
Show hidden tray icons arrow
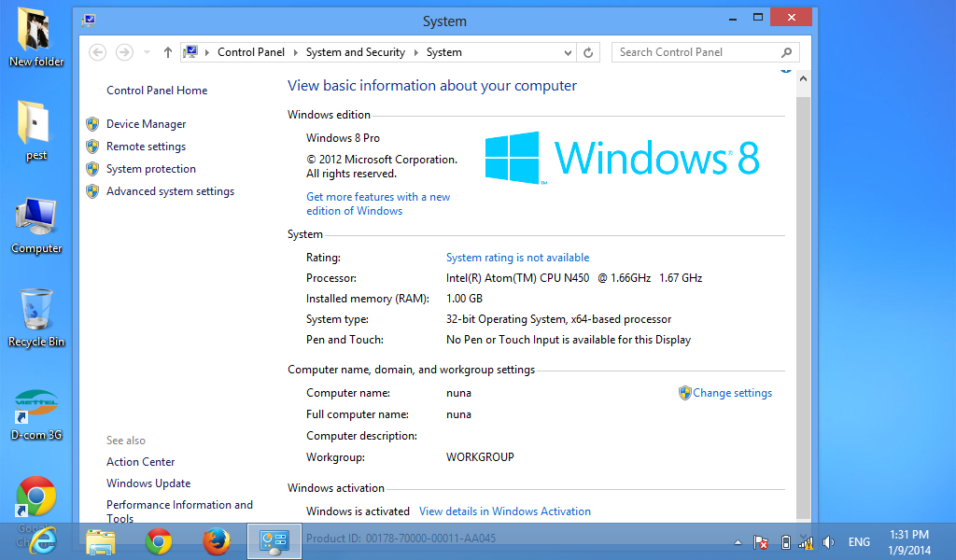pos(738,542)
